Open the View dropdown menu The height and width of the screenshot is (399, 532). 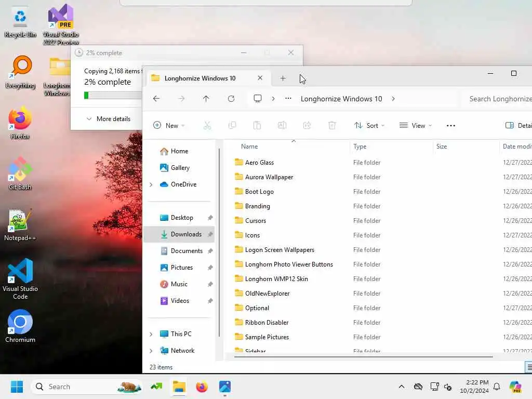tap(416, 126)
